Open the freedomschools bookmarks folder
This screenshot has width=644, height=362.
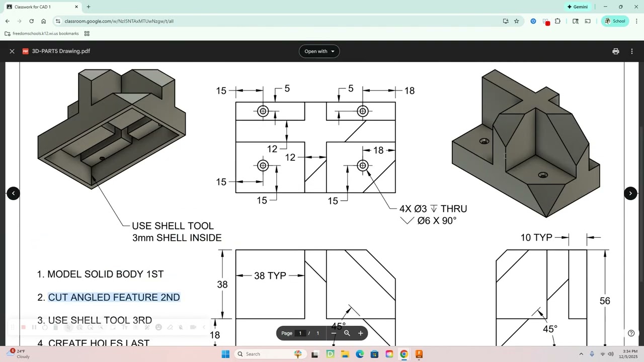point(42,34)
